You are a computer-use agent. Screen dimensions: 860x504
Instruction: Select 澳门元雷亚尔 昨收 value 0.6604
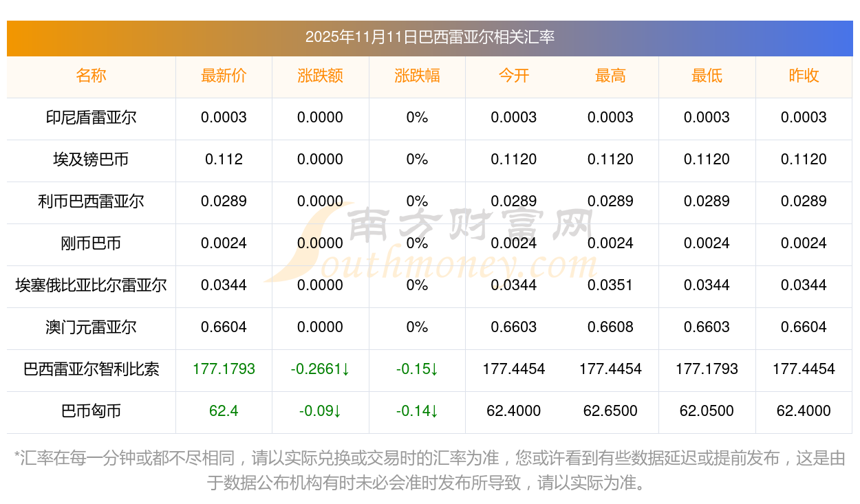tap(804, 327)
